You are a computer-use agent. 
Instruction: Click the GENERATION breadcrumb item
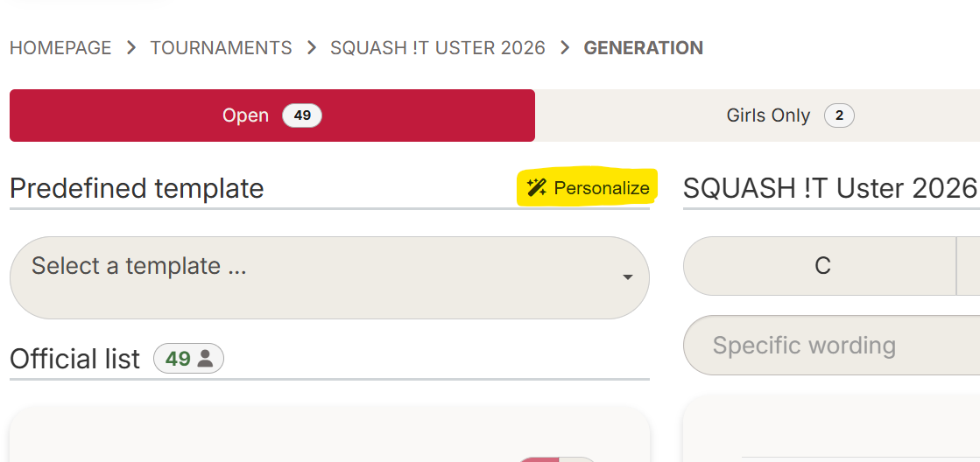[643, 48]
